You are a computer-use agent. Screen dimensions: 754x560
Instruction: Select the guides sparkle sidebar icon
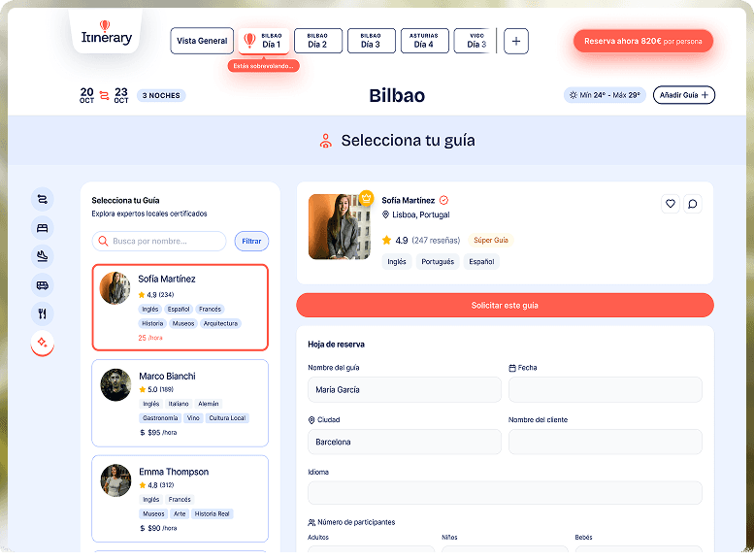pyautogui.click(x=43, y=343)
